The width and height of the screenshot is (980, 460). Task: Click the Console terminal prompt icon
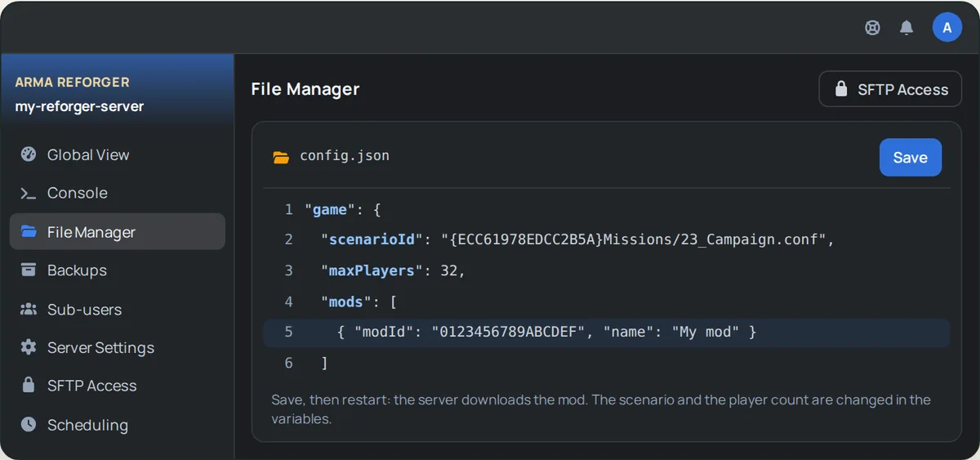pyautogui.click(x=29, y=194)
